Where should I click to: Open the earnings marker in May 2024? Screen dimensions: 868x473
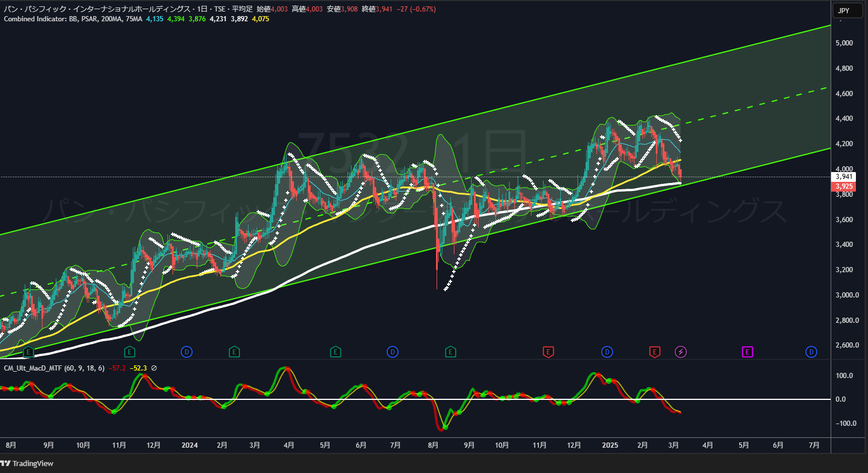tap(335, 352)
